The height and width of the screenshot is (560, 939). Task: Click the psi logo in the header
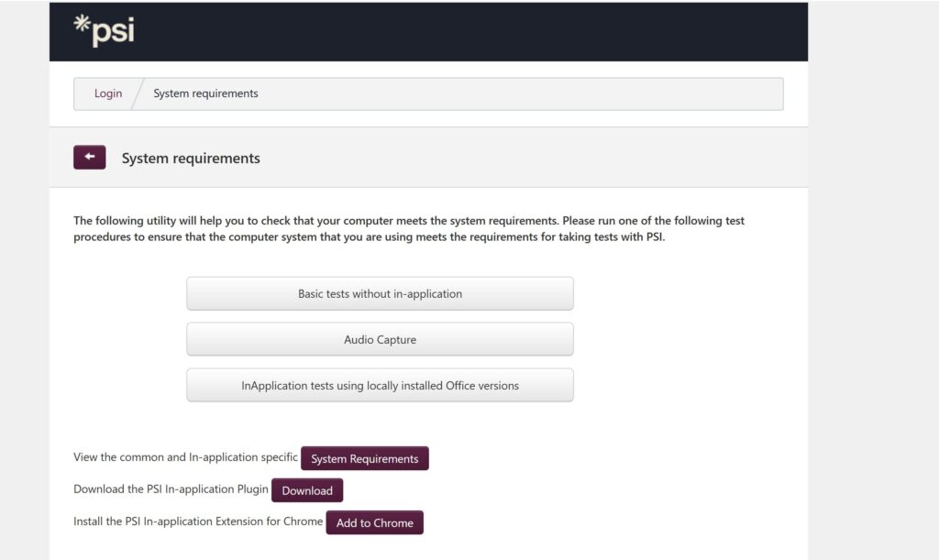105,30
